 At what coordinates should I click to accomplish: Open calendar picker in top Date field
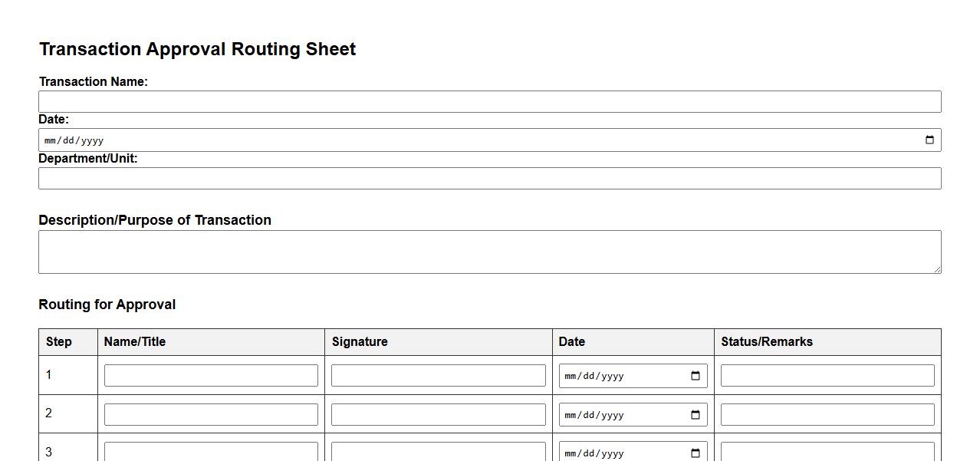[929, 140]
